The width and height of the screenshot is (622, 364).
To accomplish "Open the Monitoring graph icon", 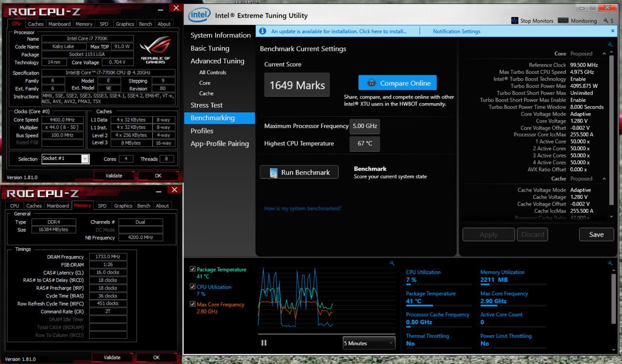I will [563, 21].
